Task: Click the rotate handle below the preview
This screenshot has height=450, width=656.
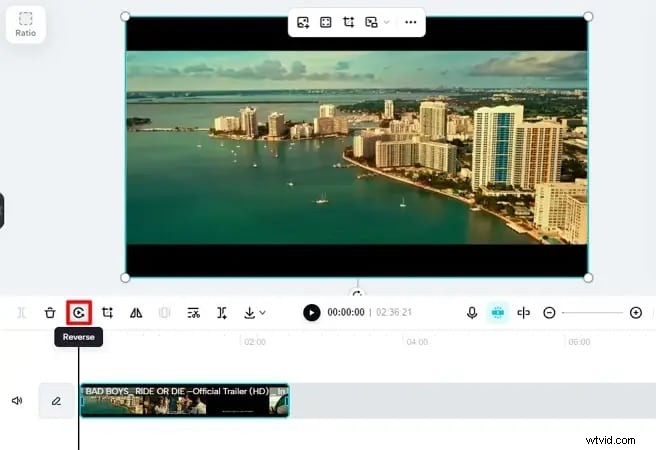Action: click(357, 294)
